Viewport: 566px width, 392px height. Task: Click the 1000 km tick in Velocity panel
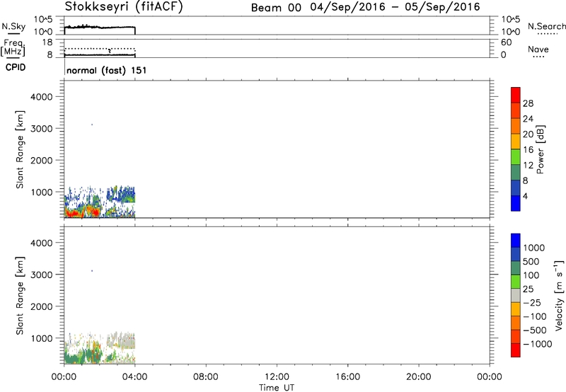[x=42, y=338]
